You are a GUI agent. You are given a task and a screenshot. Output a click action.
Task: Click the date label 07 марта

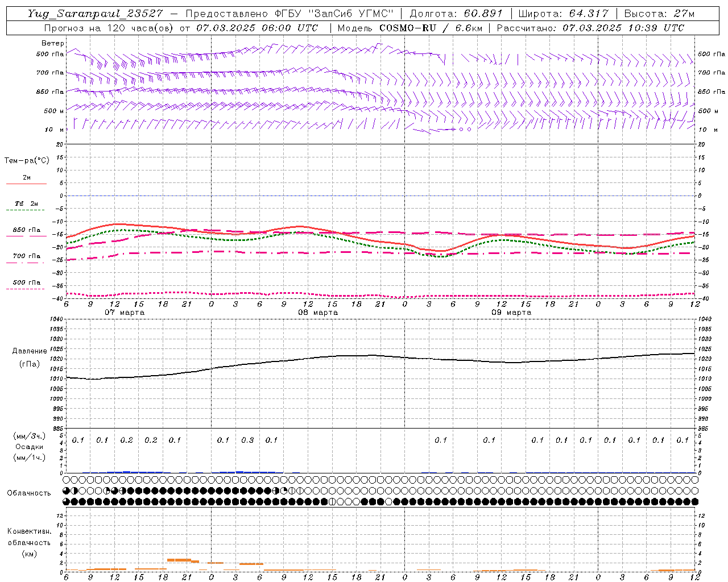125,313
